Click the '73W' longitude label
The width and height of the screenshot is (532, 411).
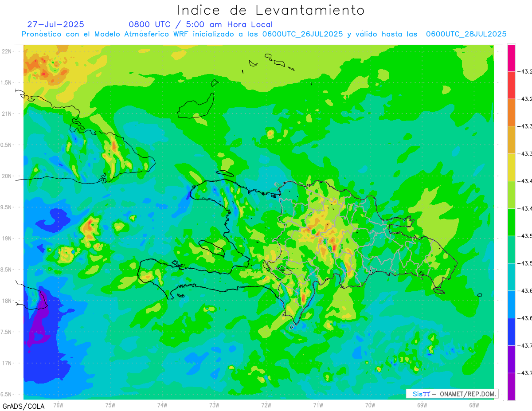(214, 405)
